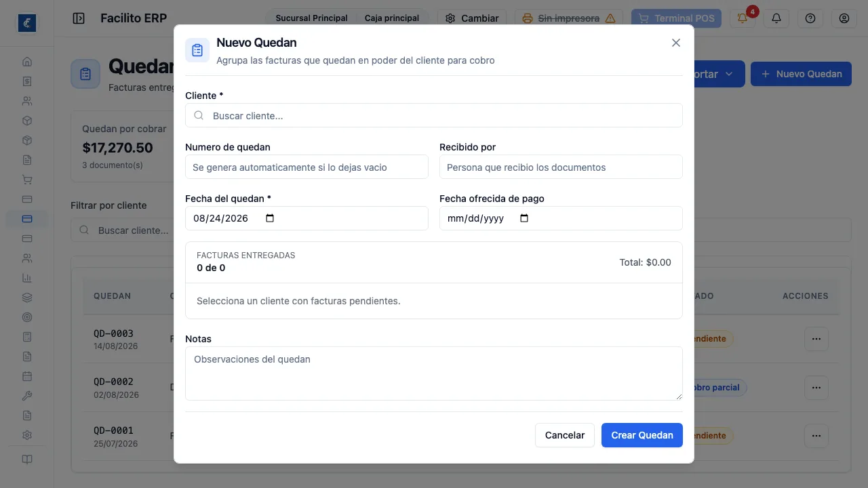Open the dollar receipt sidebar icon

point(27,81)
